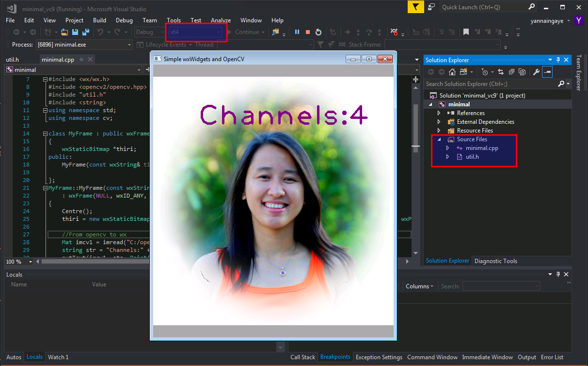Open the Debug menu
The width and height of the screenshot is (588, 366).
tap(124, 20)
